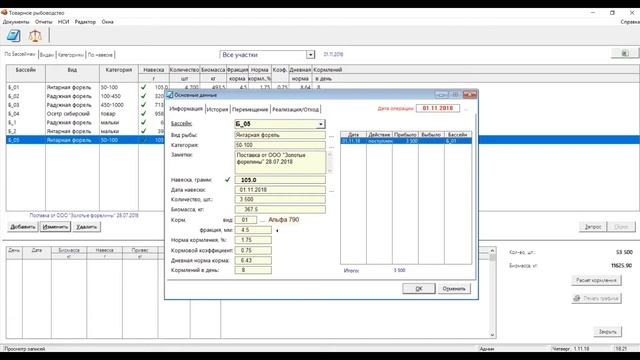Click the Заметки notes text area
The image size is (640, 360).
280,162
